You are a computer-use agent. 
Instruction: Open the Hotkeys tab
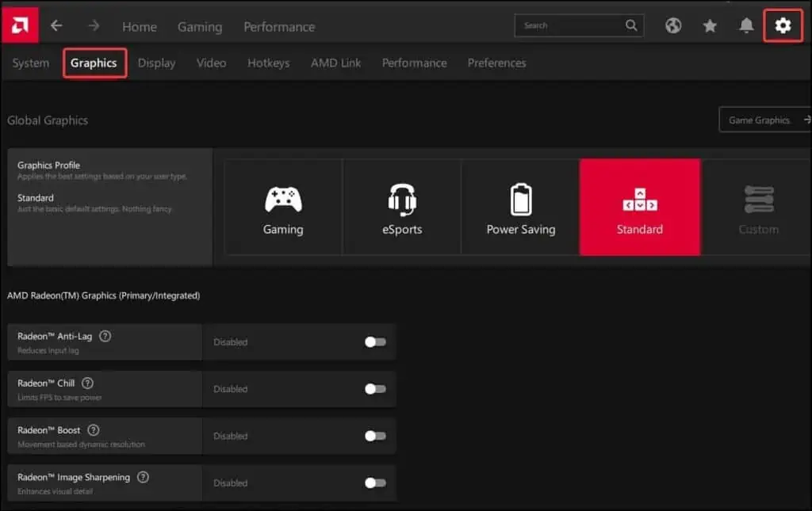(x=268, y=63)
